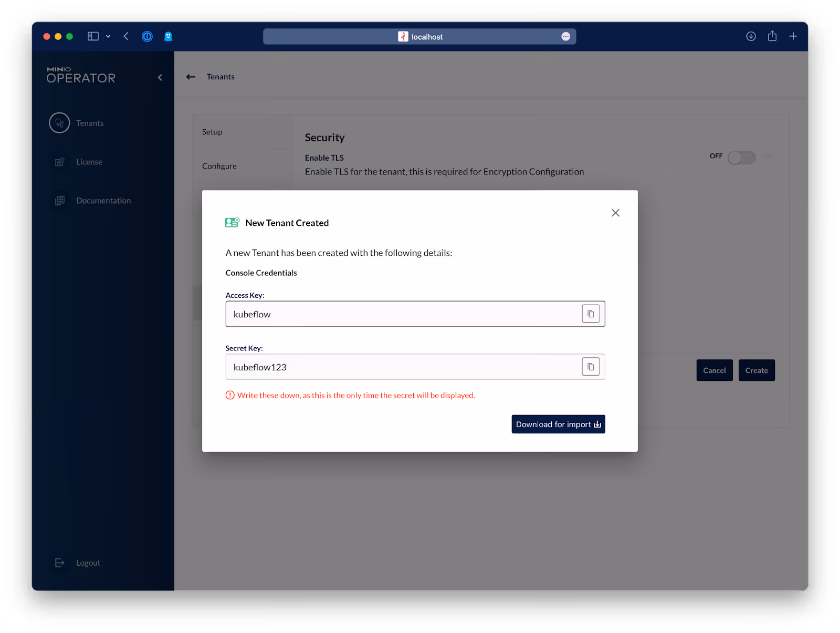Click the Secret Key field containing kubeflow123
This screenshot has width=840, height=633.
[415, 367]
